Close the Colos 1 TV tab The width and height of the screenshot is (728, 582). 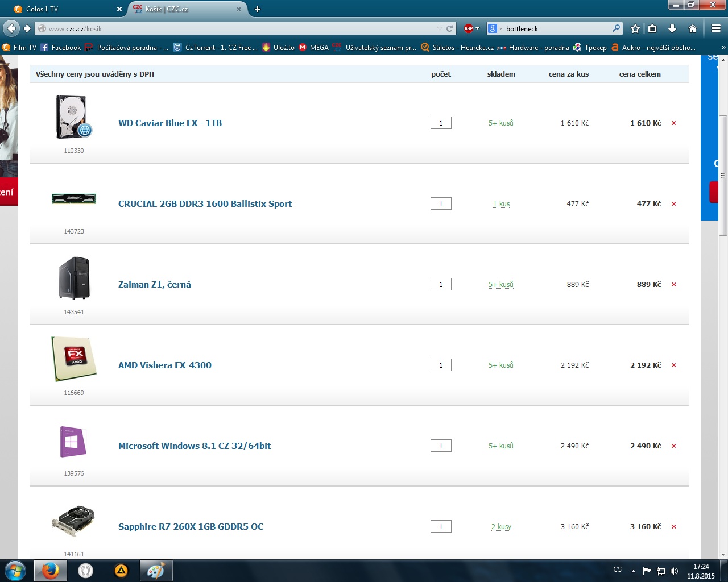tap(119, 9)
